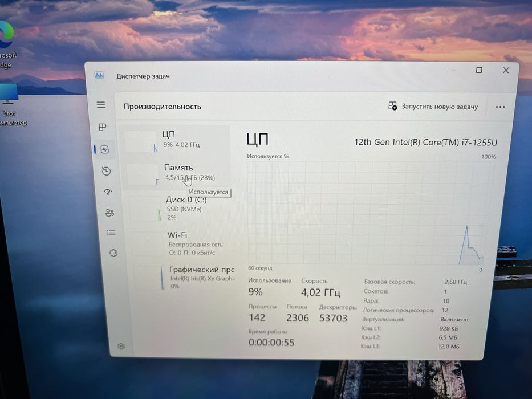Maximize the Task Manager window
The height and width of the screenshot is (399, 532).
point(479,70)
